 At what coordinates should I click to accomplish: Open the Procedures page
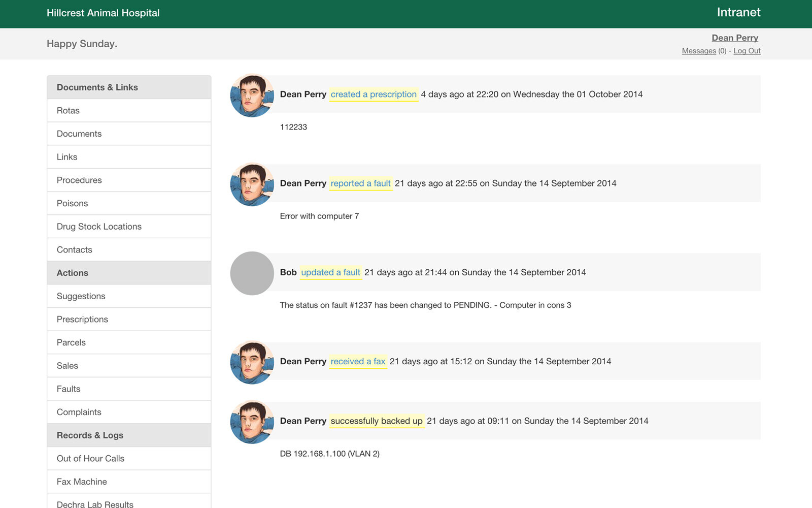click(129, 180)
